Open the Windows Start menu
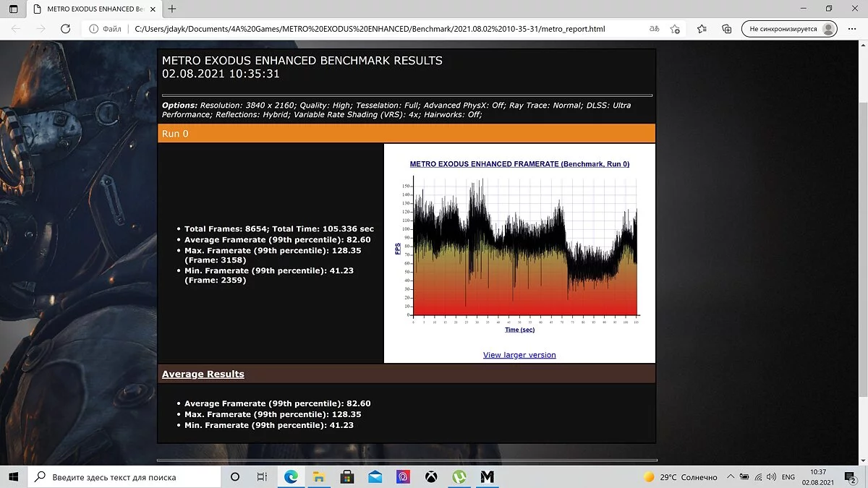 tap(14, 477)
